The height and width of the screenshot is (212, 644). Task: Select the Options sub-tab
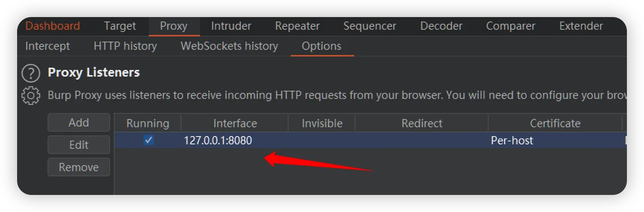click(x=321, y=46)
